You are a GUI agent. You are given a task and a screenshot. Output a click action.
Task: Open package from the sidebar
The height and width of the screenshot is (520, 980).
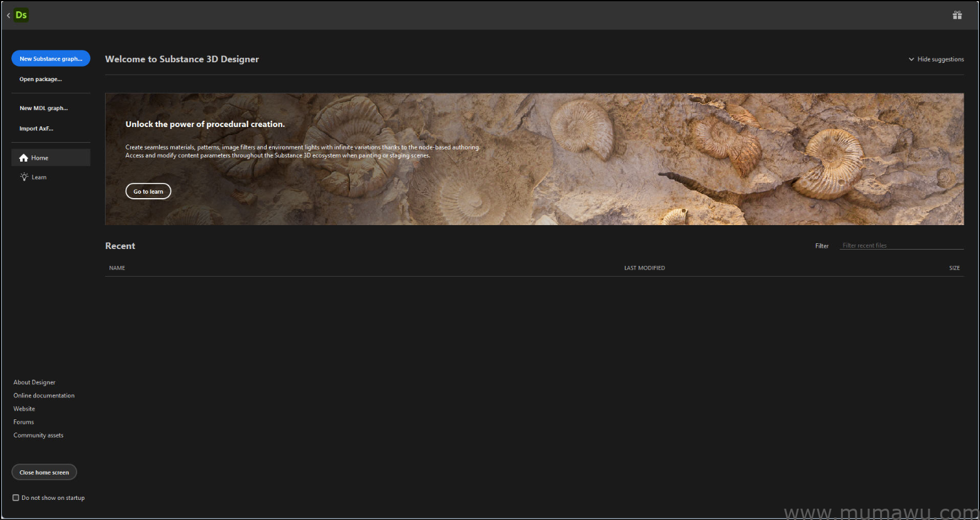[x=40, y=79]
